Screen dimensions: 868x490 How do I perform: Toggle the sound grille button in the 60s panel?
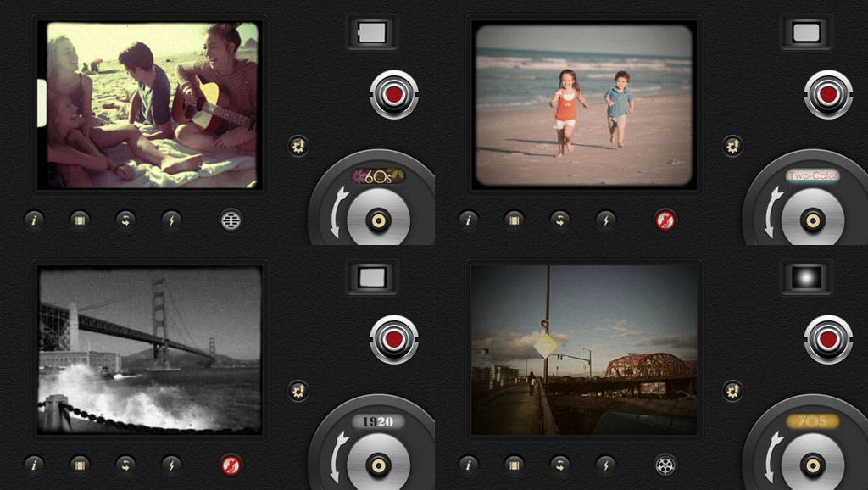pos(231,220)
